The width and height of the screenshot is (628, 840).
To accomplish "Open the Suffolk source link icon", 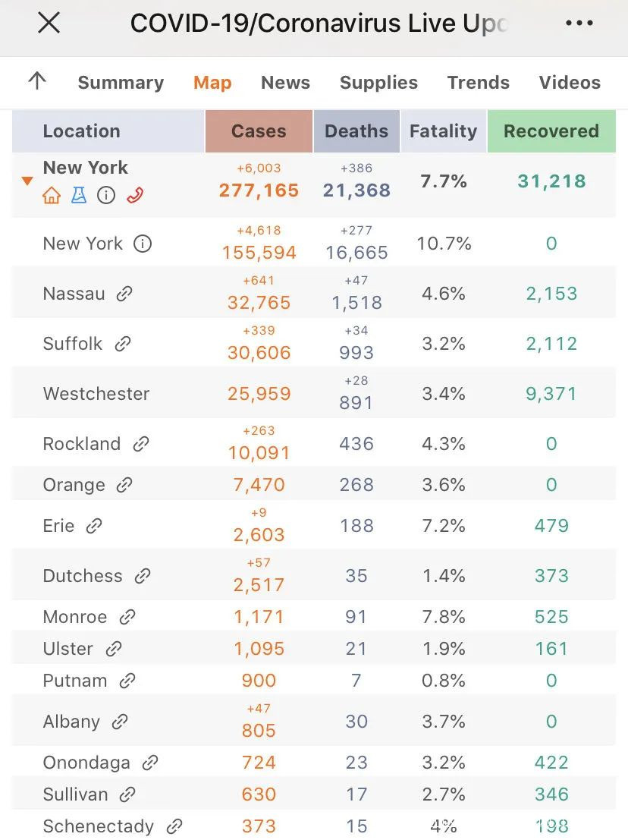I will click(x=122, y=344).
